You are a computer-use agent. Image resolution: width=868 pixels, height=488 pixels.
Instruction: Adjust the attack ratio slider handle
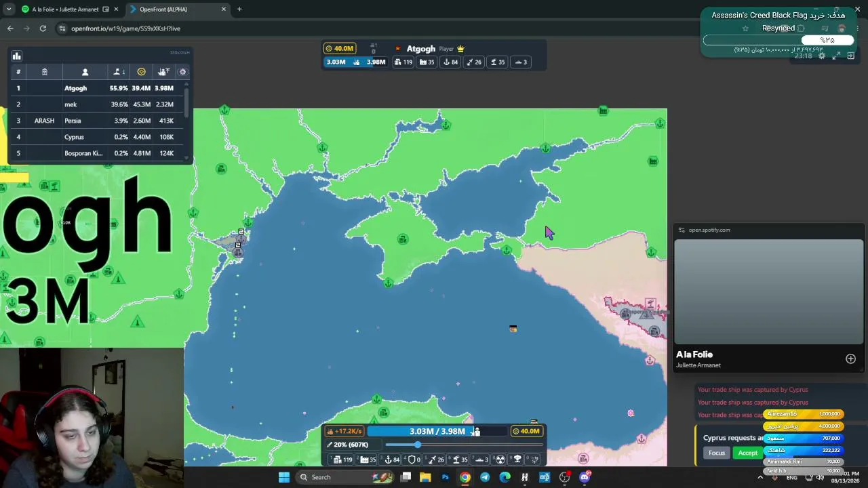(x=417, y=445)
